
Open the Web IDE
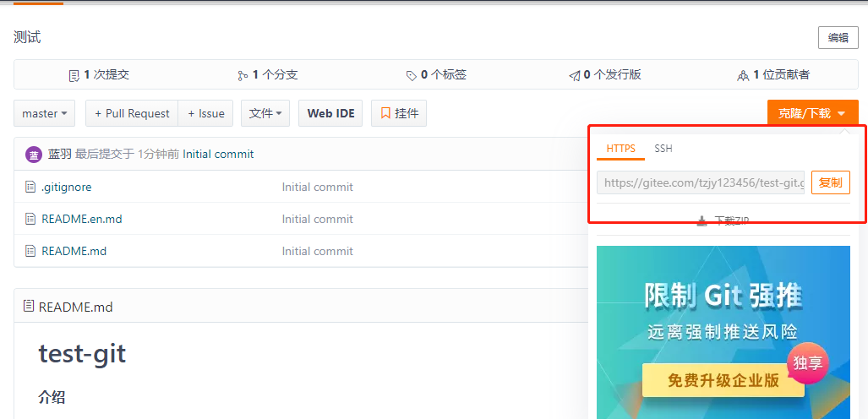coord(330,113)
